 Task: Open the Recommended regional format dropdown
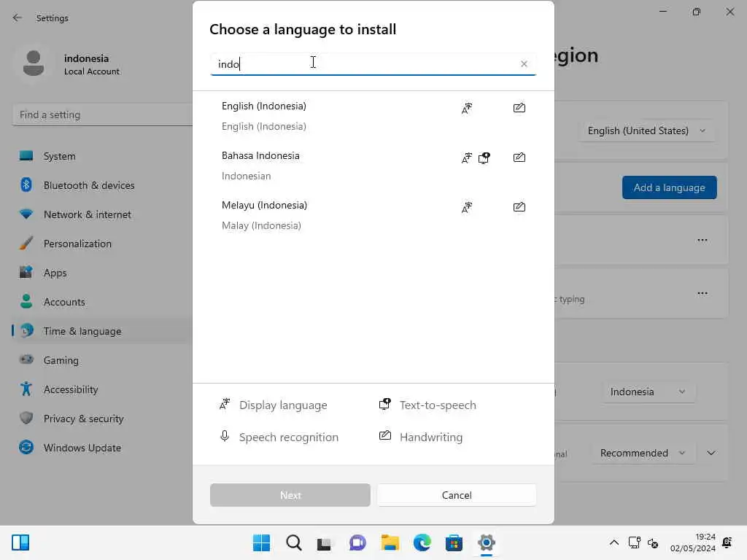pyautogui.click(x=643, y=453)
